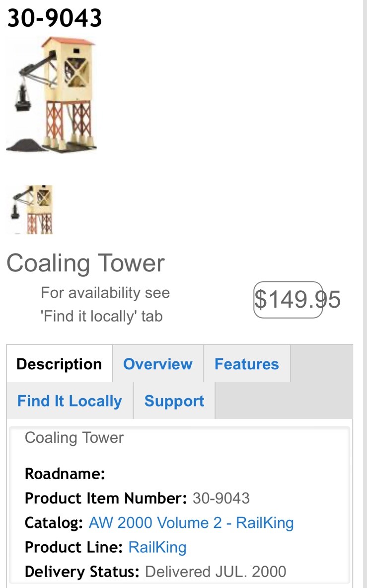Select the small coaling tower thumbnail
The height and width of the screenshot is (588, 367).
click(x=32, y=209)
